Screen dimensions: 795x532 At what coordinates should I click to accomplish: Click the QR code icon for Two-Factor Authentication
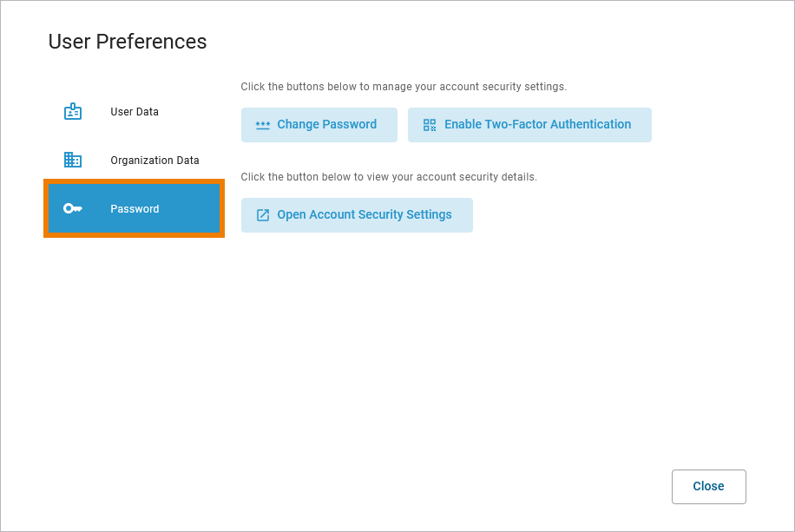[x=430, y=125]
